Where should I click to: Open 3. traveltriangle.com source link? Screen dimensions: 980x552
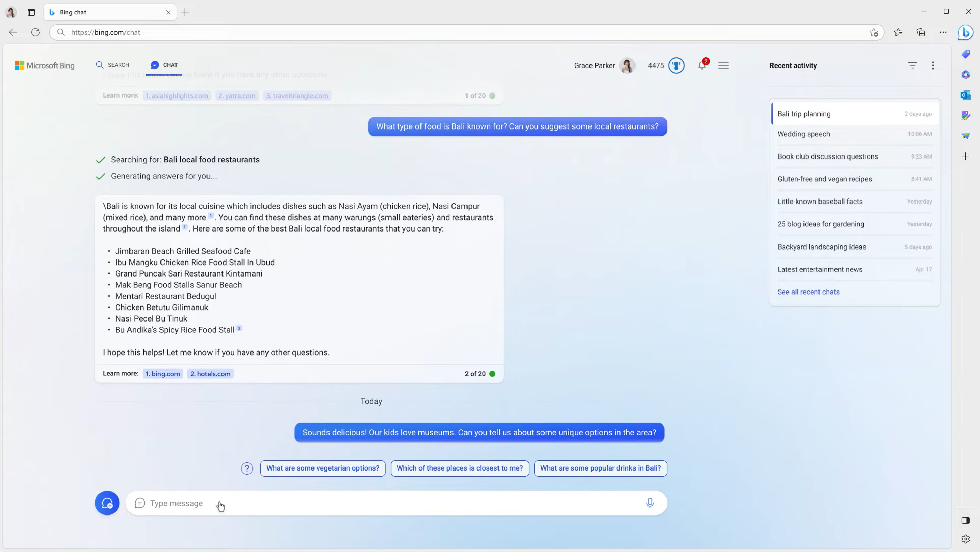point(297,95)
